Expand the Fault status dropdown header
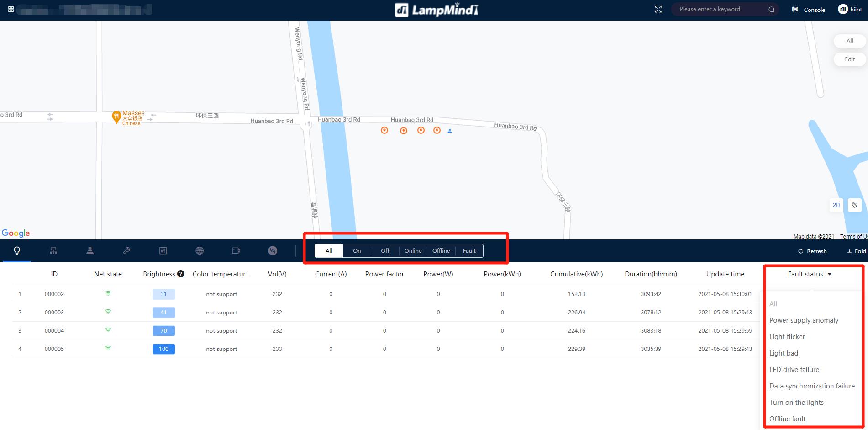 pyautogui.click(x=810, y=274)
